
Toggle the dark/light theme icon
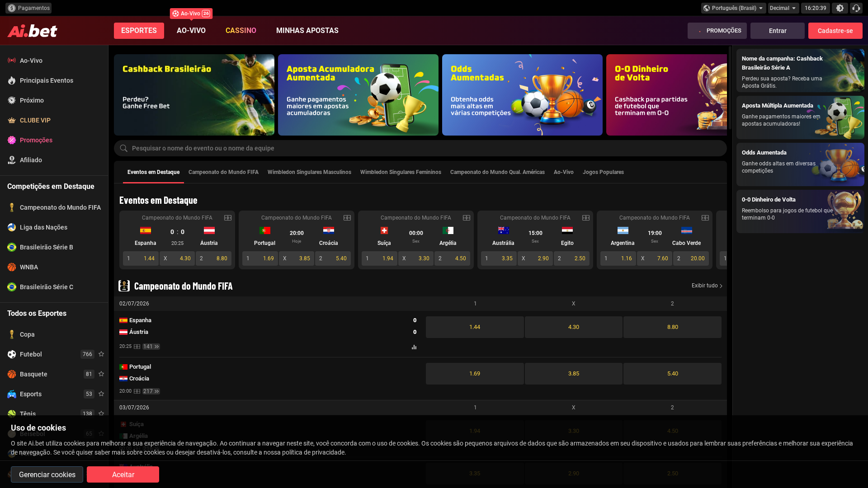pyautogui.click(x=840, y=8)
